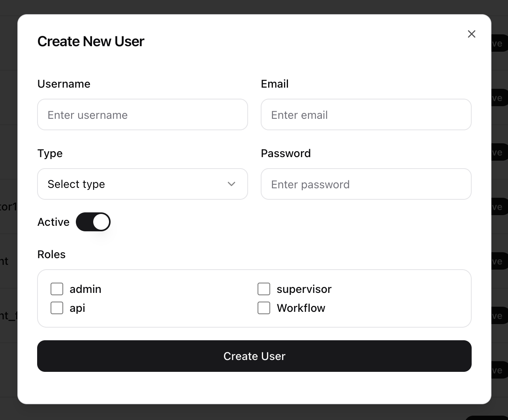This screenshot has height=420, width=508.
Task: Enable the api role checkbox
Action: 57,308
